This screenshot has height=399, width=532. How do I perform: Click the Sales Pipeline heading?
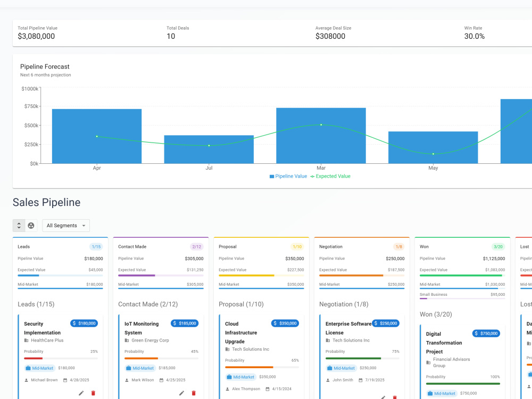(x=46, y=202)
